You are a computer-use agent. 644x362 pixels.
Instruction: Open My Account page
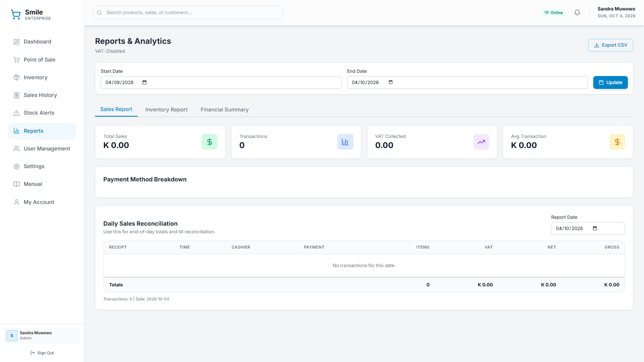42,202
